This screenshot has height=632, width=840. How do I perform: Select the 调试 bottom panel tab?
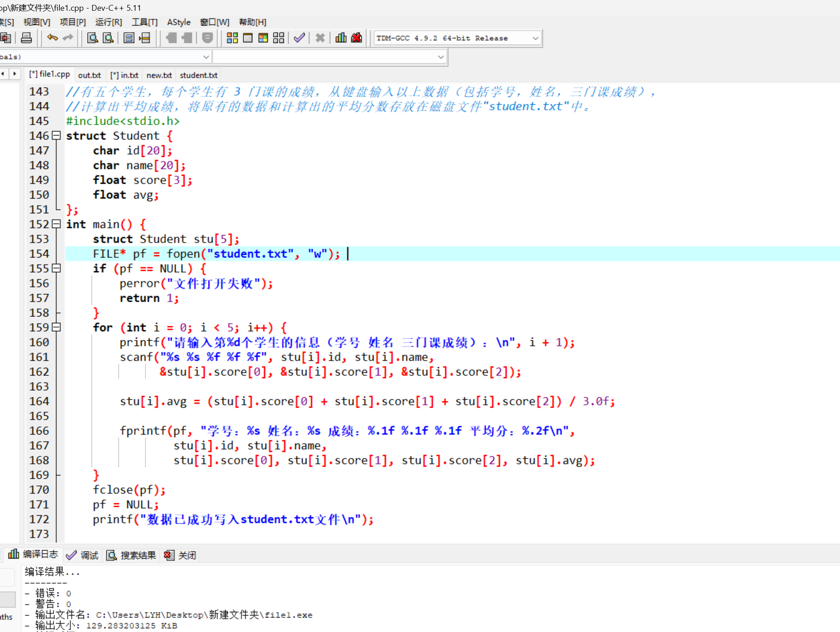coord(82,555)
